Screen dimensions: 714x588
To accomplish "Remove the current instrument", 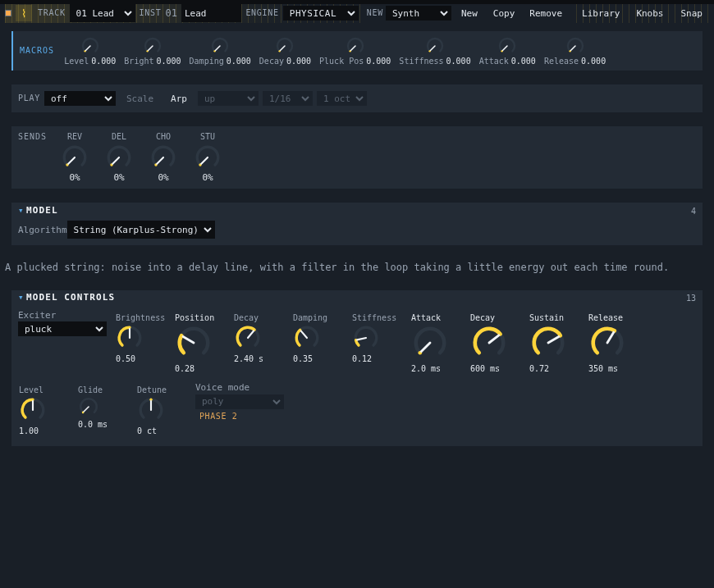I will (546, 13).
